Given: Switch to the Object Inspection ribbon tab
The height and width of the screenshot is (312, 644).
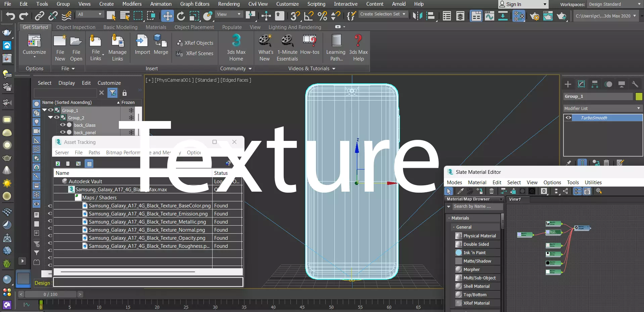Looking at the screenshot, I should [76, 27].
